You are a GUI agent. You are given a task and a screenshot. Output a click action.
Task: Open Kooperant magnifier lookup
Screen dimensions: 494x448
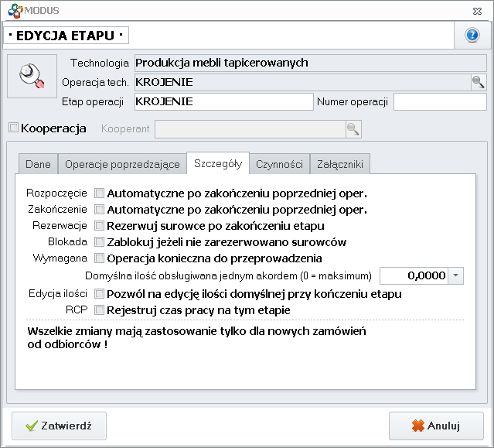coord(353,129)
